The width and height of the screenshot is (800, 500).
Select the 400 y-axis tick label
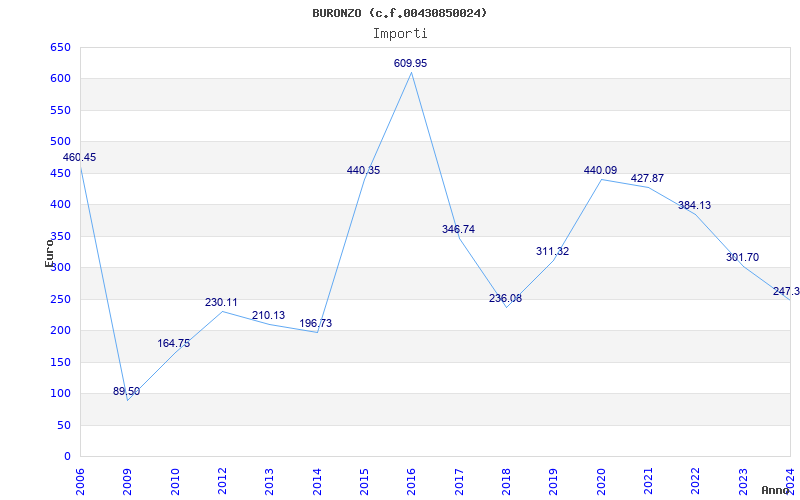(x=60, y=205)
